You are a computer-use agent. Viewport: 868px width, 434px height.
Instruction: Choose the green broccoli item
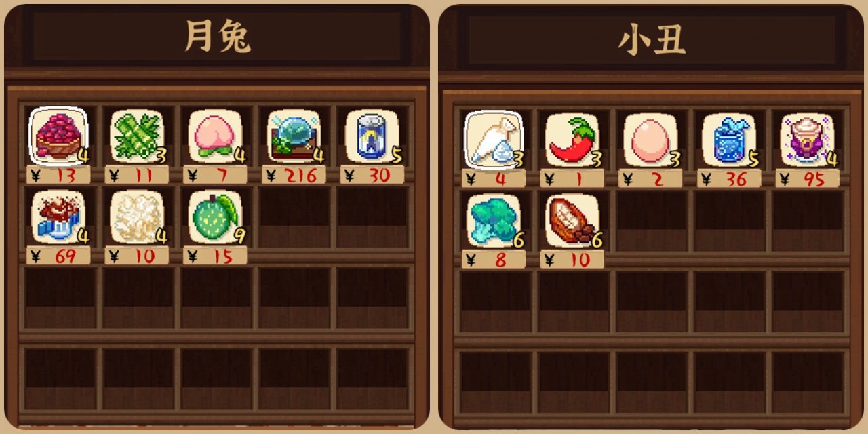494,221
